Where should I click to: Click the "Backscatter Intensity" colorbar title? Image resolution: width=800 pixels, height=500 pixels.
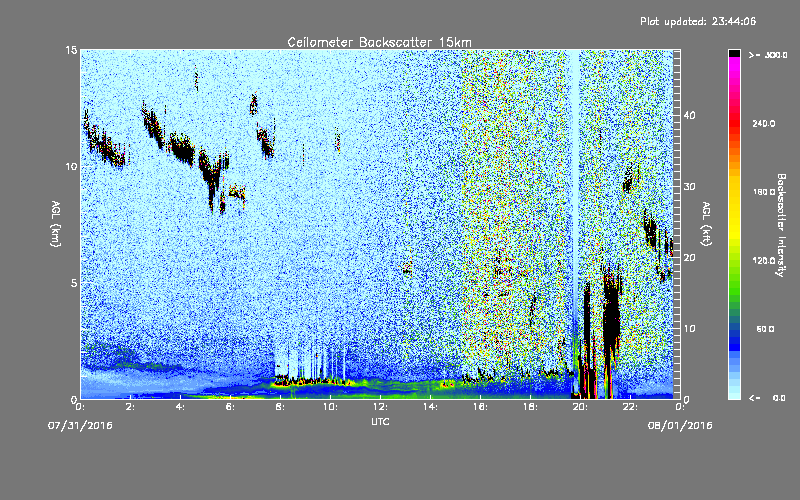(x=781, y=225)
